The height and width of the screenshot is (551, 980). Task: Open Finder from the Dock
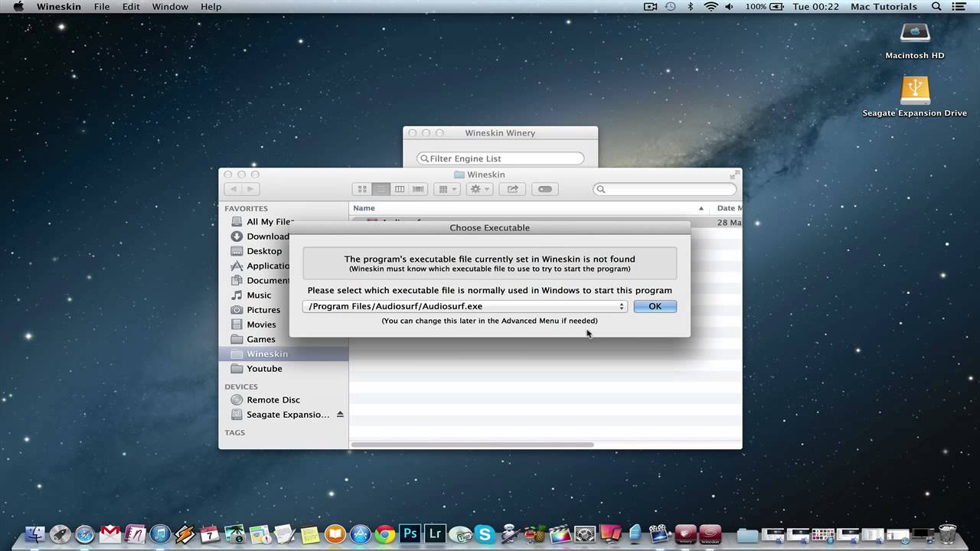tap(34, 533)
